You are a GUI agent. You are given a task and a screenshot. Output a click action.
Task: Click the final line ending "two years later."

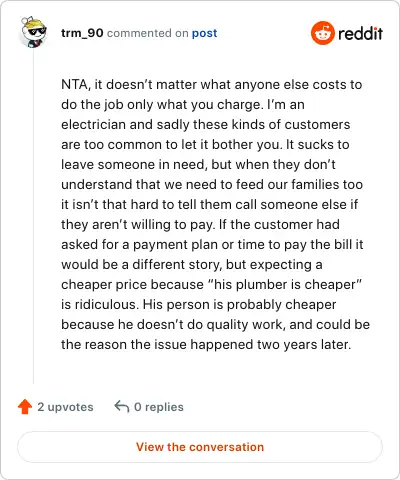click(206, 345)
